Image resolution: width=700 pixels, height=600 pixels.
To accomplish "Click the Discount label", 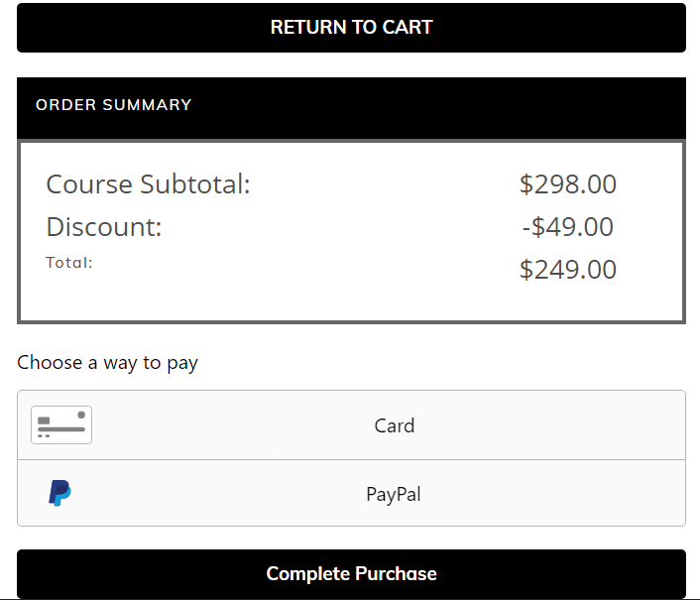I will click(x=103, y=227).
